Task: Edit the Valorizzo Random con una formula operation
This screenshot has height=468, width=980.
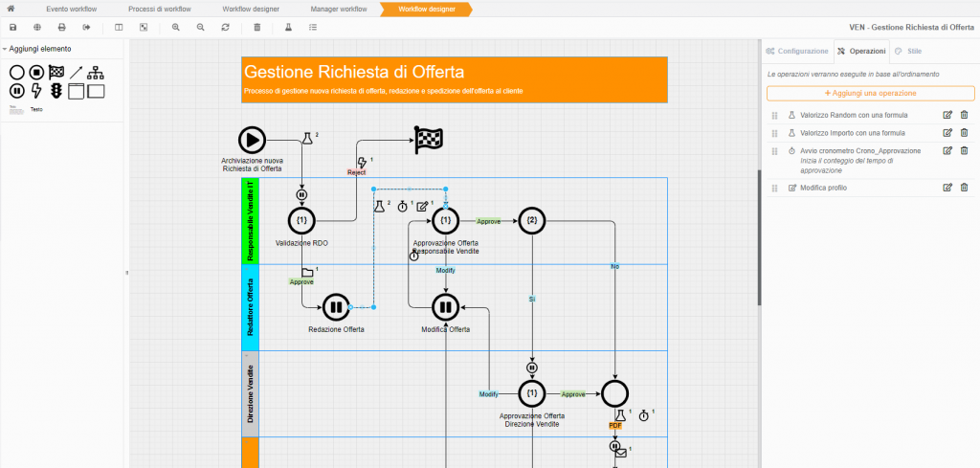Action: (947, 115)
